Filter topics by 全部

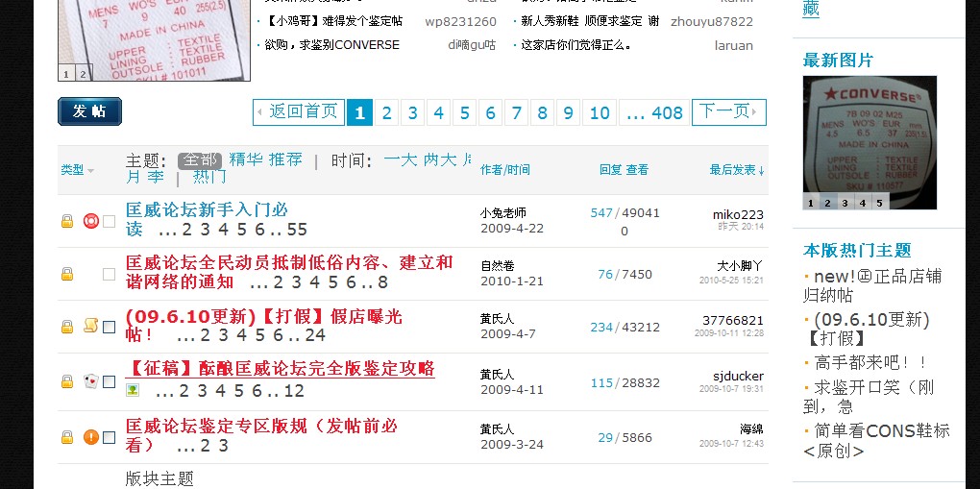[x=200, y=160]
